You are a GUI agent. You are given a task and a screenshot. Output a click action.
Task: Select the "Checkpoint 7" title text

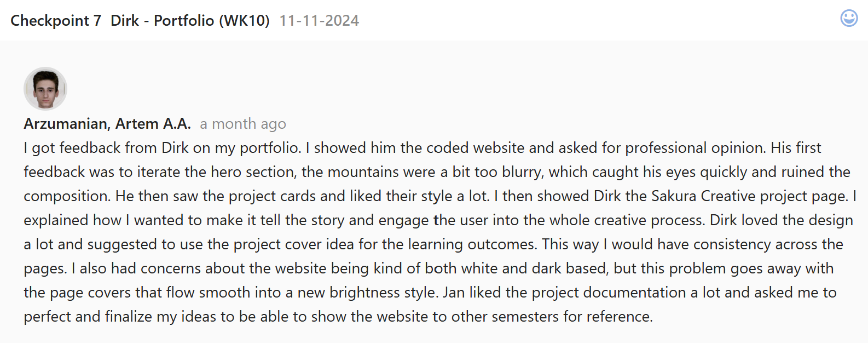[56, 21]
